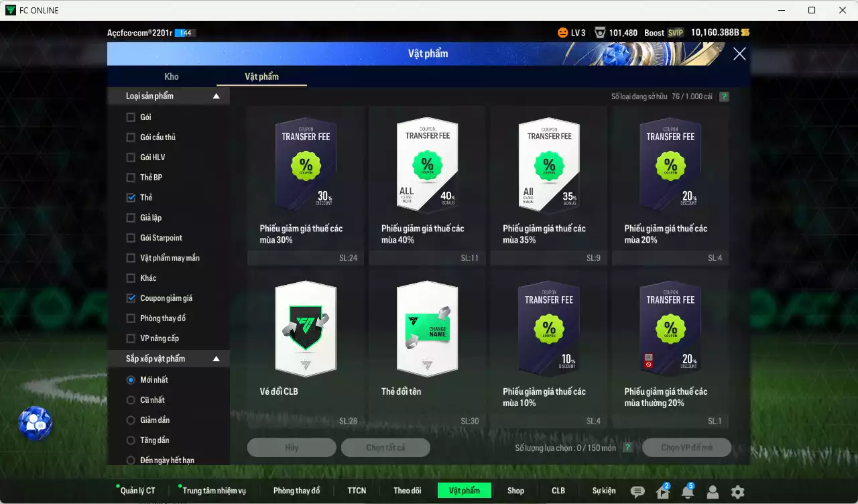Uncheck Coupon giảm giá filter
The image size is (858, 504).
131,298
